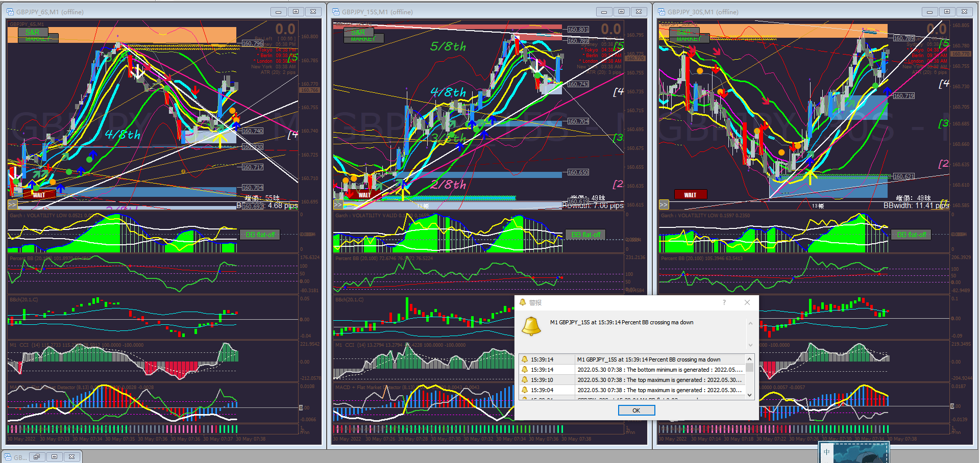Click the chart icon in the GBPJPY_6S title bar
This screenshot has height=463, width=980.
(x=9, y=12)
